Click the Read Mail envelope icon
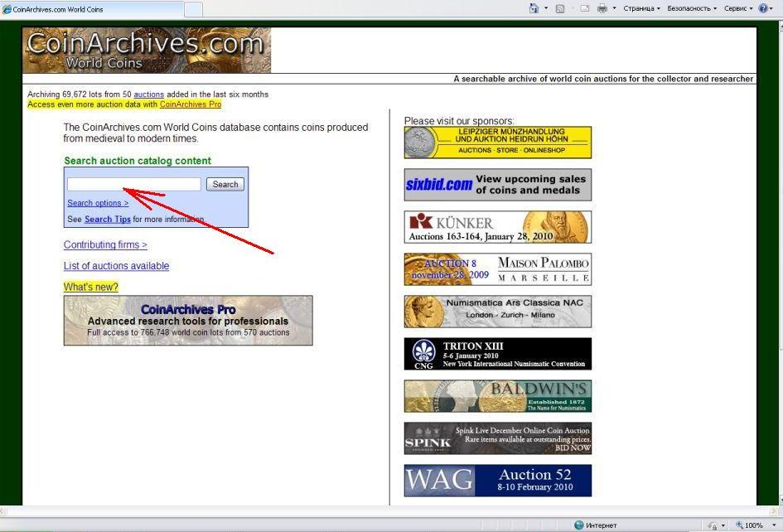Screen dimensions: 783x532 584,8
